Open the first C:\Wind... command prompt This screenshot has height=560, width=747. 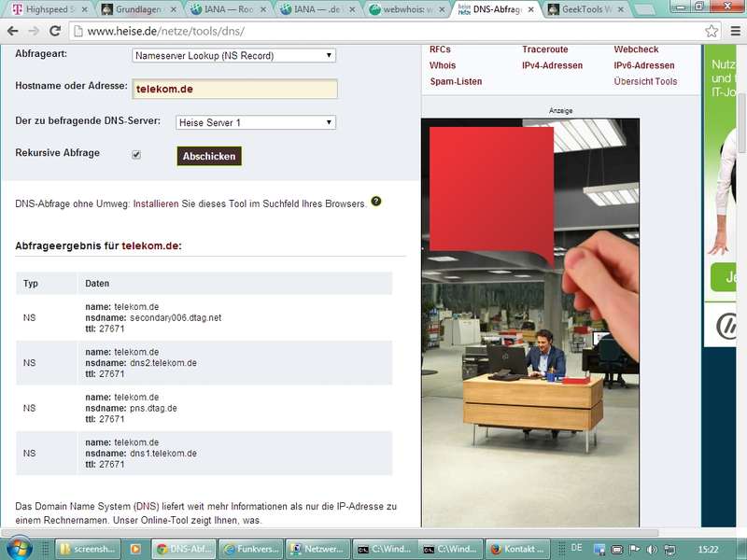[384, 549]
